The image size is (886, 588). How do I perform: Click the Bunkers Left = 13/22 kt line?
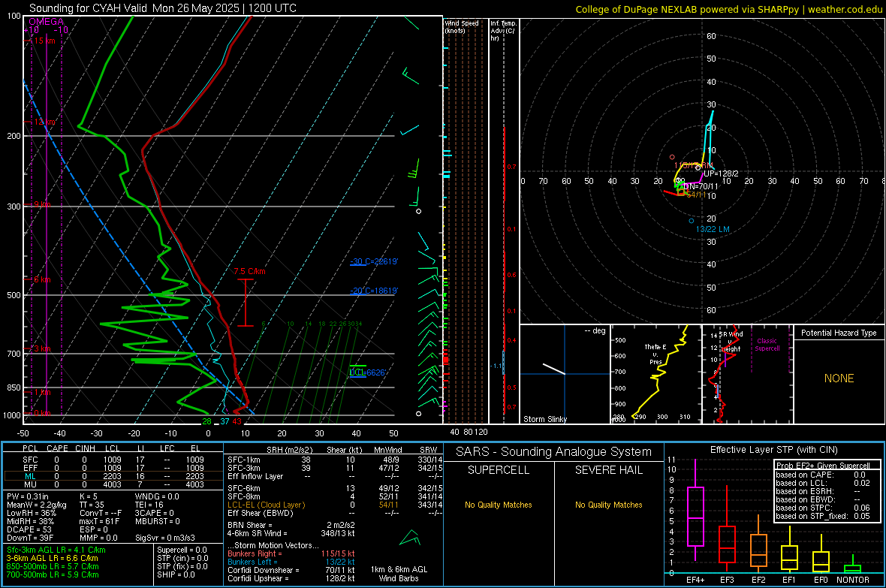291,562
